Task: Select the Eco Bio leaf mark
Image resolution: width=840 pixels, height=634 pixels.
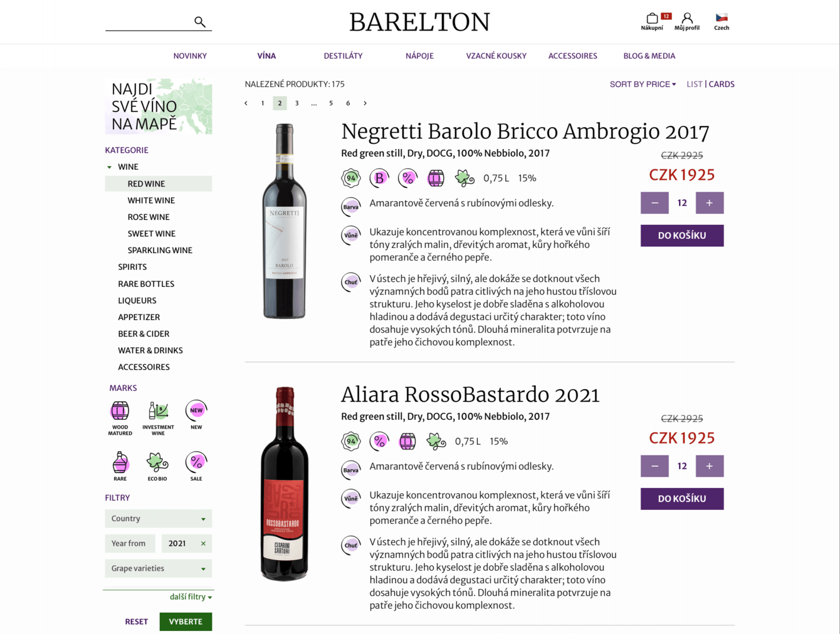Action: [157, 462]
